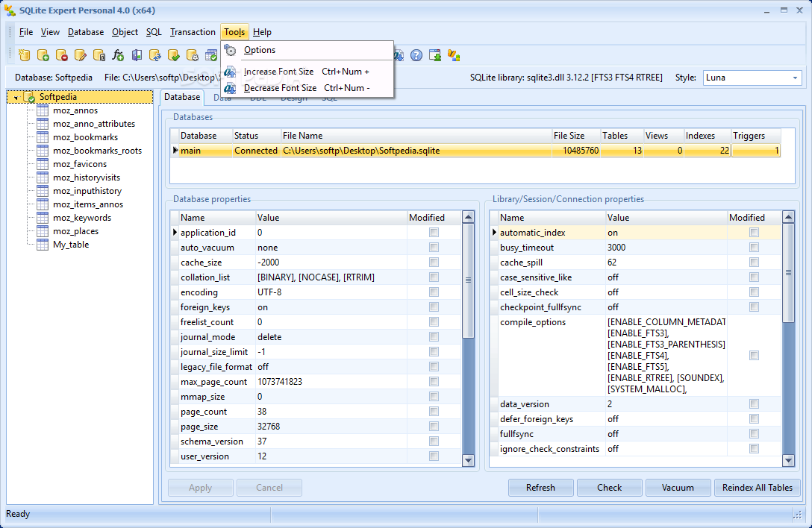
Task: Click the table icon next to moz_favicons
Action: pos(43,164)
